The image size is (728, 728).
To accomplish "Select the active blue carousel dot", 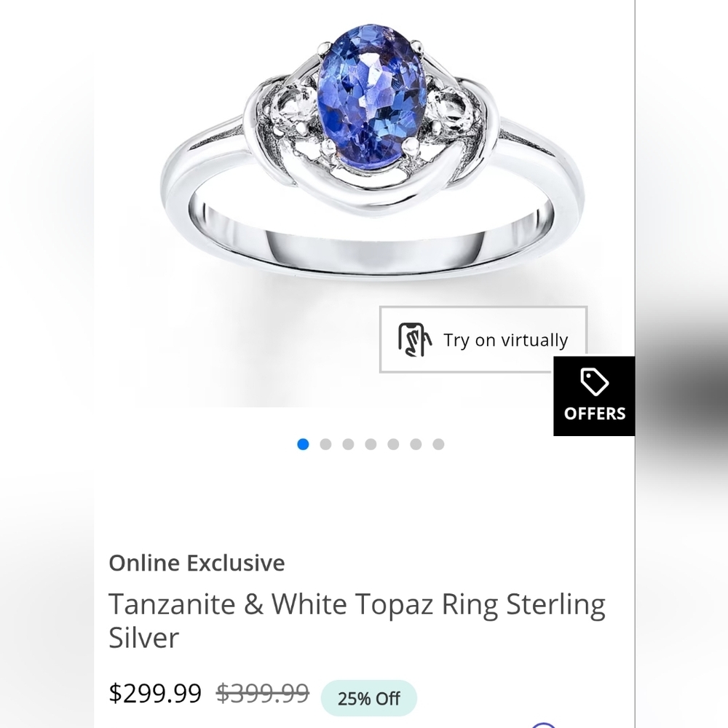I will click(303, 444).
